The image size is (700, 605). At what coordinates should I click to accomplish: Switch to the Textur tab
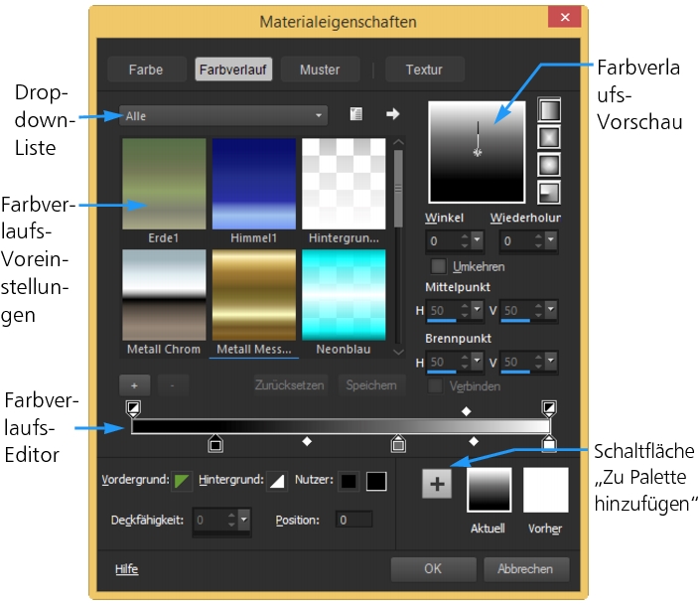point(424,70)
